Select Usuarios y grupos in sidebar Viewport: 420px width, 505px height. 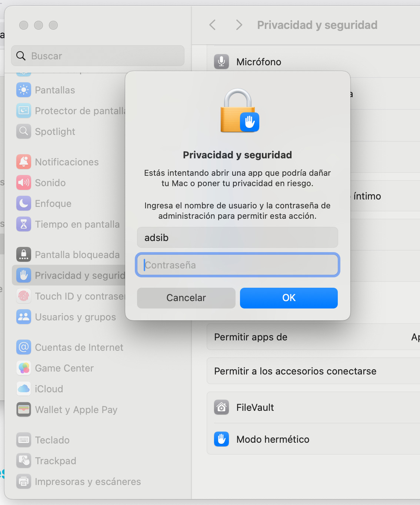click(x=75, y=317)
